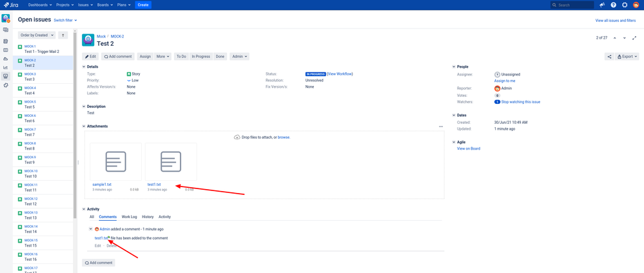Open the attachments options ellipsis
Screen dimensions: 644x273
click(x=441, y=126)
